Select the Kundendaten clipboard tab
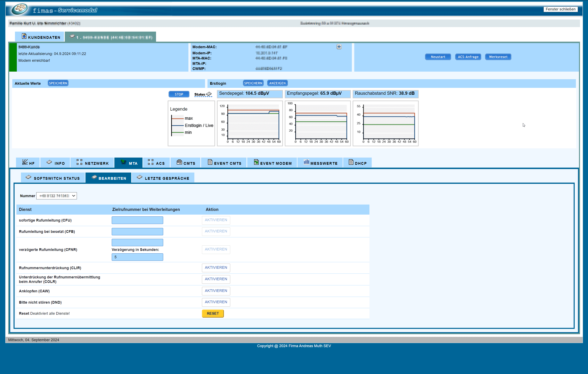 40,37
